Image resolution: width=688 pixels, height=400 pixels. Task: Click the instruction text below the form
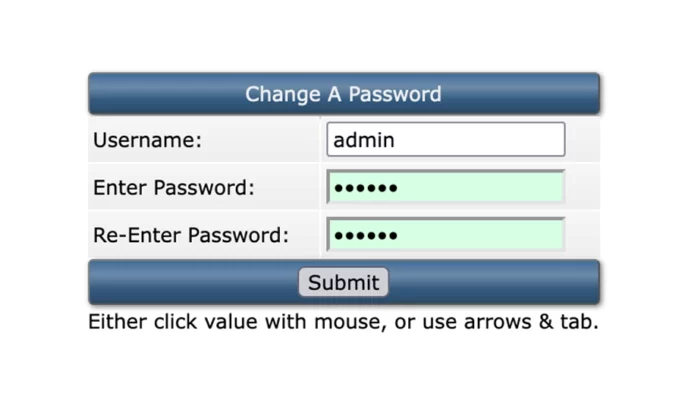[x=343, y=322]
